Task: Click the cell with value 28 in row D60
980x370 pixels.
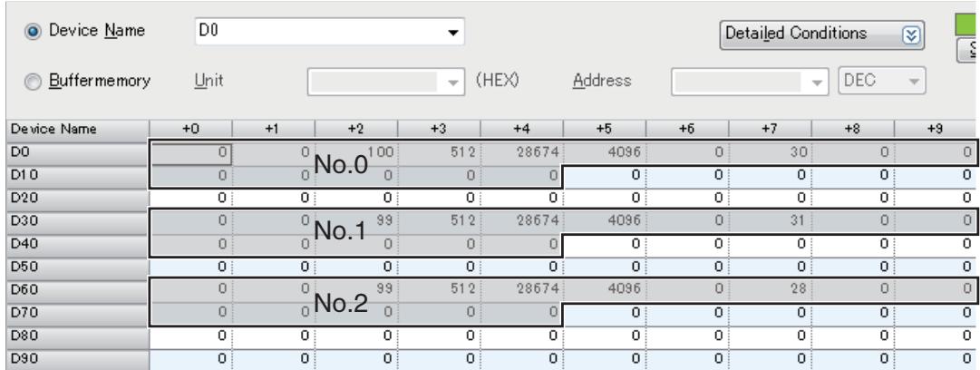Action: coord(770,290)
